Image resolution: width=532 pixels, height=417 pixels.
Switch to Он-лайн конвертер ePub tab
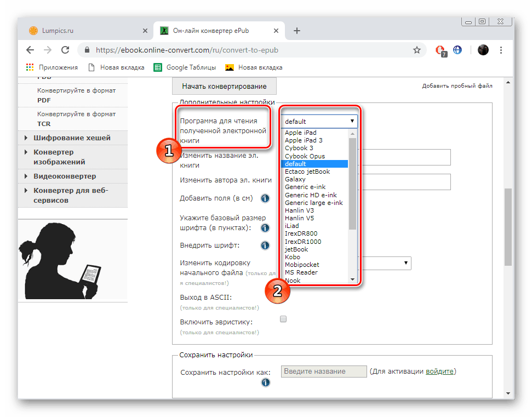pos(219,31)
